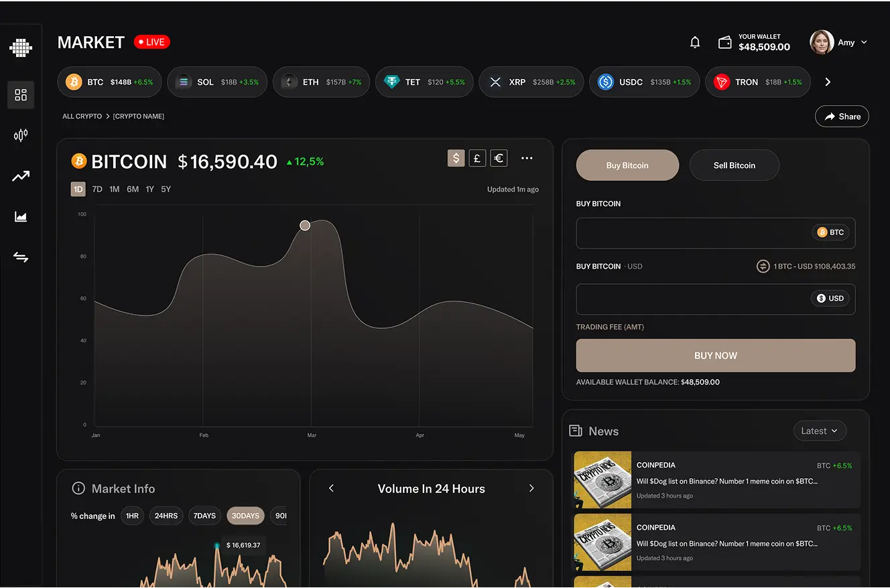Click the Buy Bitcoin USD amount field
This screenshot has width=890, height=588.
[x=716, y=299]
